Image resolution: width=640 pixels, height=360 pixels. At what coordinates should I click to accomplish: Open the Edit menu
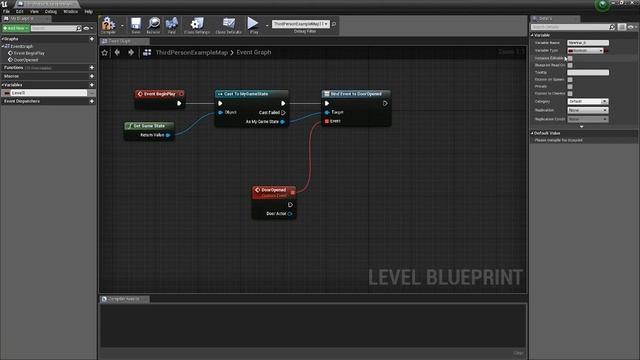(x=20, y=11)
